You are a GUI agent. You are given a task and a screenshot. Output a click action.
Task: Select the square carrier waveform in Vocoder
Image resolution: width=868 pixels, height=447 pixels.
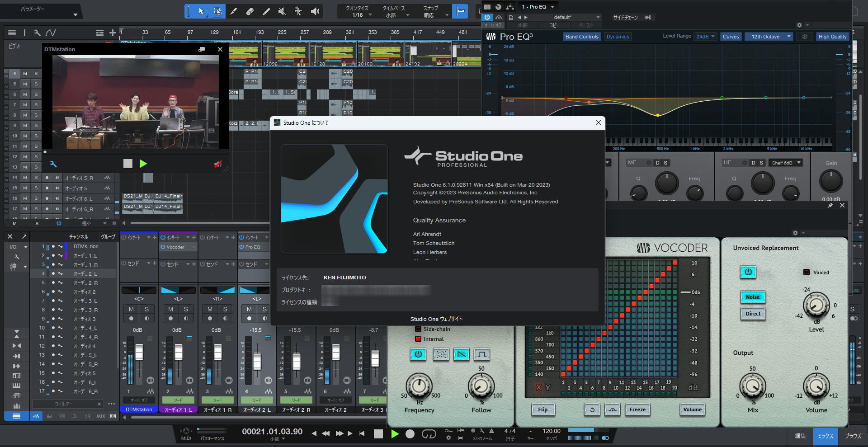click(x=482, y=354)
